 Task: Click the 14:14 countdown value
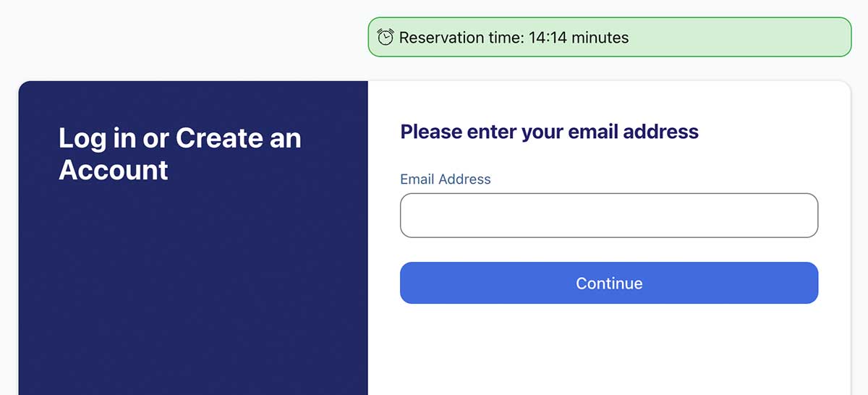[548, 38]
